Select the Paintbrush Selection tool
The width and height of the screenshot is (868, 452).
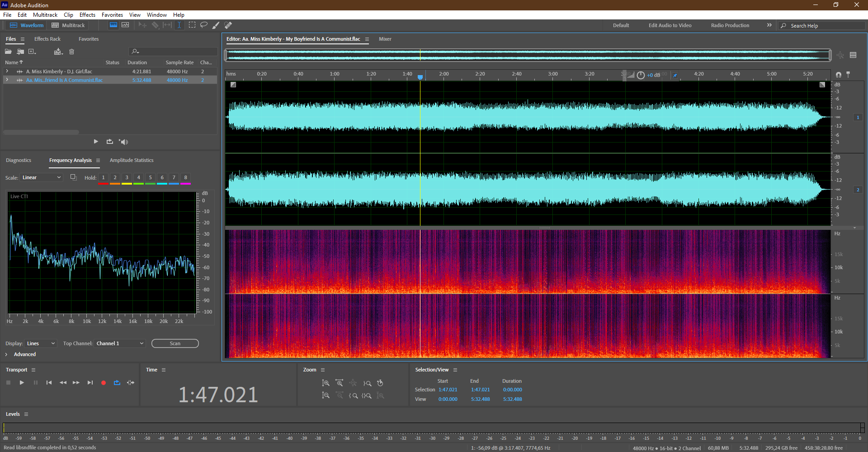tap(216, 25)
